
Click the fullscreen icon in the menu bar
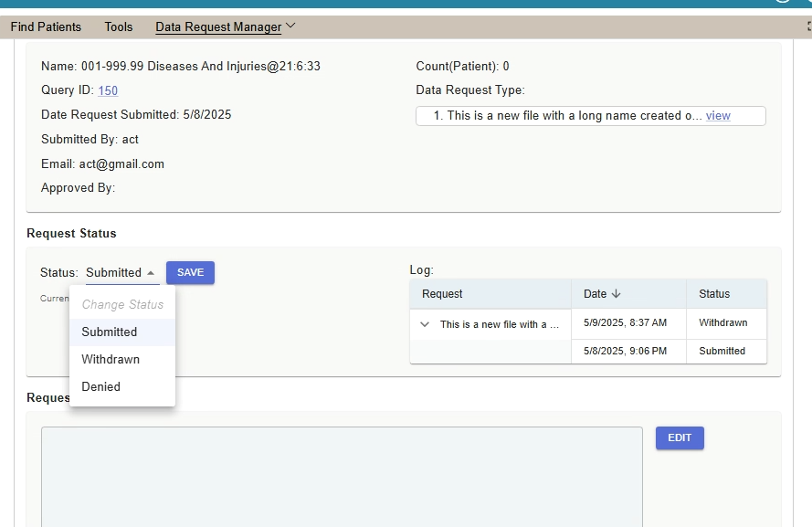pyautogui.click(x=807, y=26)
